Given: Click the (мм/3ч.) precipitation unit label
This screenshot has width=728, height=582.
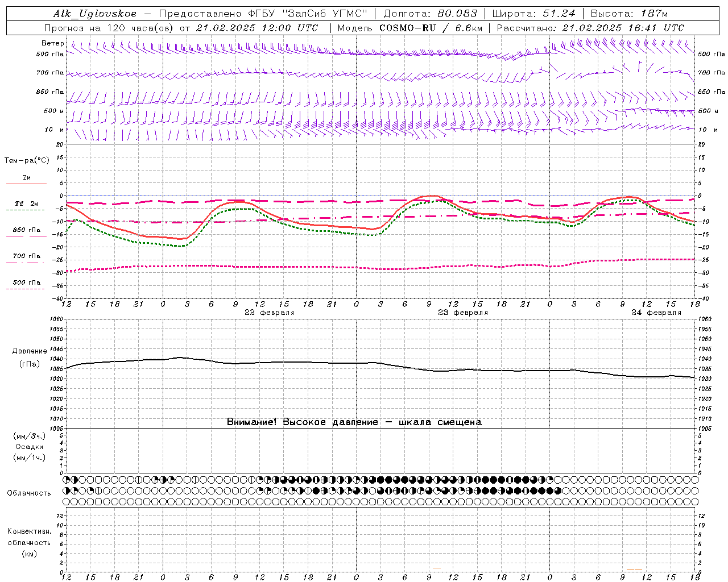Looking at the screenshot, I should point(30,436).
